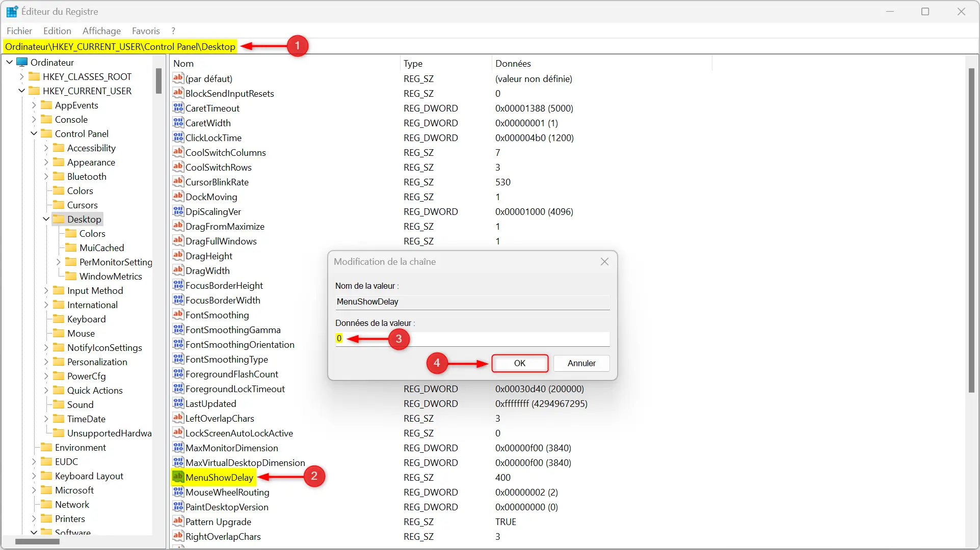Collapse the Ordinateur root node
This screenshot has width=980, height=550.
click(x=9, y=62)
